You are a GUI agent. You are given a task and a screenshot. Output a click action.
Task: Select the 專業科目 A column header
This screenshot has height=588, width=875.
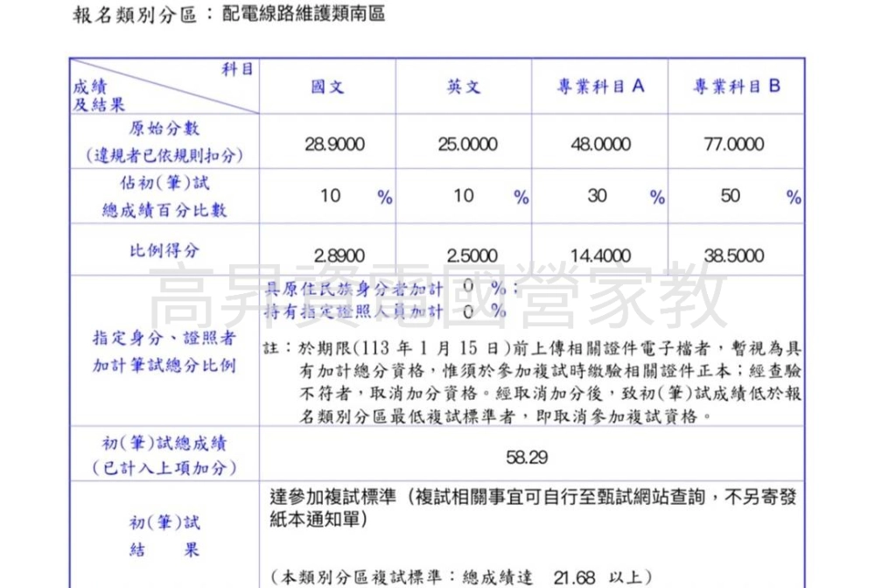(x=600, y=87)
